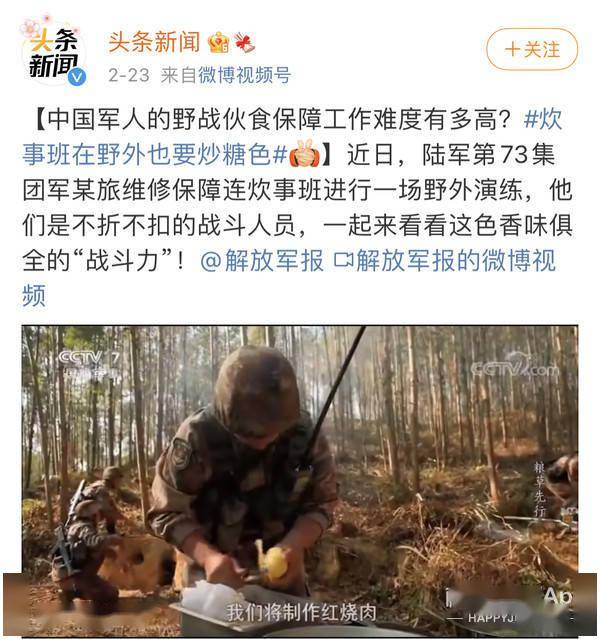The height and width of the screenshot is (639, 600).
Task: Open the 微博视频号 source link
Action: (245, 75)
